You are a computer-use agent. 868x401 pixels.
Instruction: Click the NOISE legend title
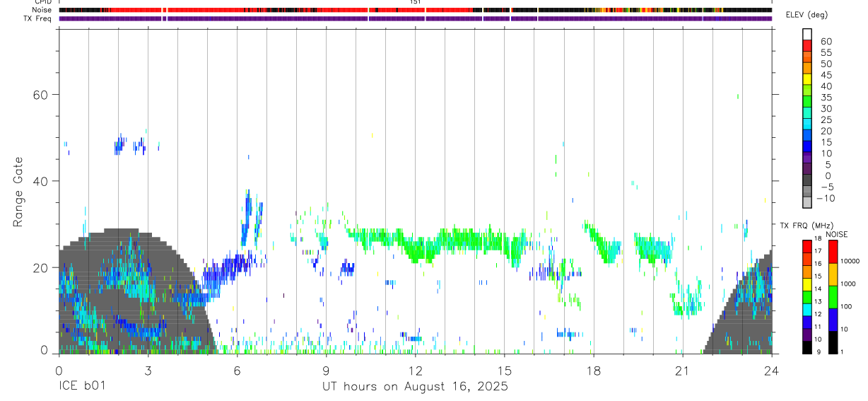tap(838, 235)
